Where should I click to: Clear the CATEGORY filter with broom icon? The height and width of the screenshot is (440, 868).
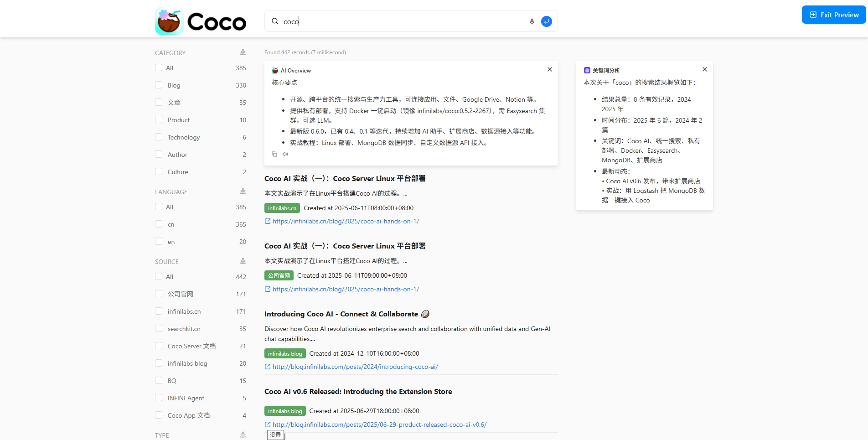point(243,52)
